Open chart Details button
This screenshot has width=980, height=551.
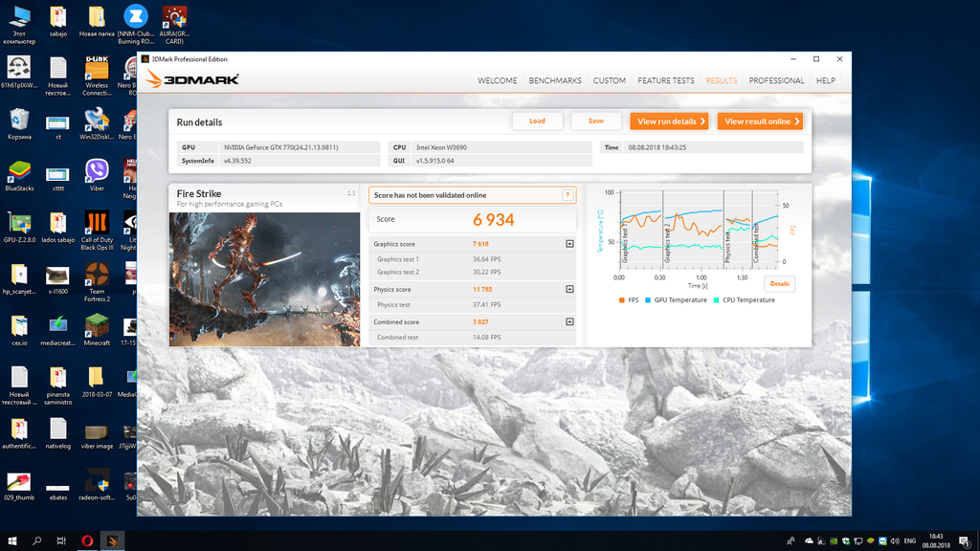(x=779, y=283)
